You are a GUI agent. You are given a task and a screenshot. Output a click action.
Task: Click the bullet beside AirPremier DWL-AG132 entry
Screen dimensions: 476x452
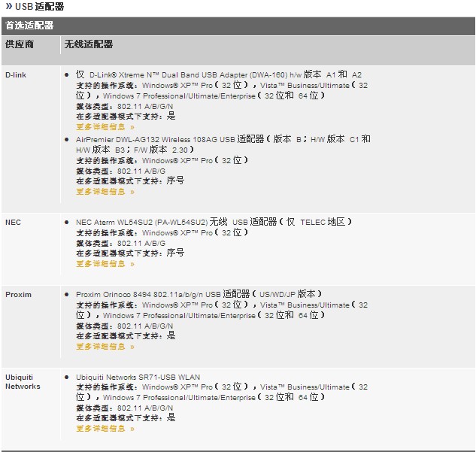tap(67, 140)
